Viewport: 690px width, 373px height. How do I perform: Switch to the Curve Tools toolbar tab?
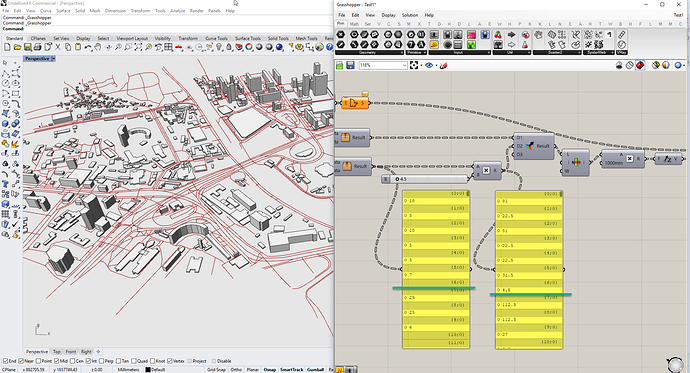(x=216, y=38)
